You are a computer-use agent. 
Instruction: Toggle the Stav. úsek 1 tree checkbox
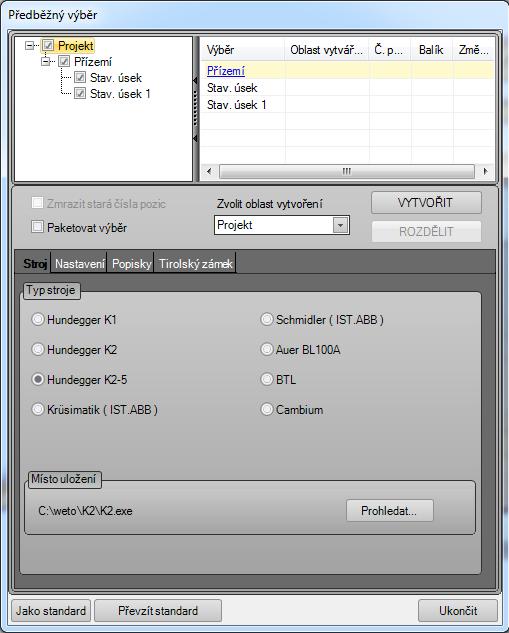click(x=80, y=93)
